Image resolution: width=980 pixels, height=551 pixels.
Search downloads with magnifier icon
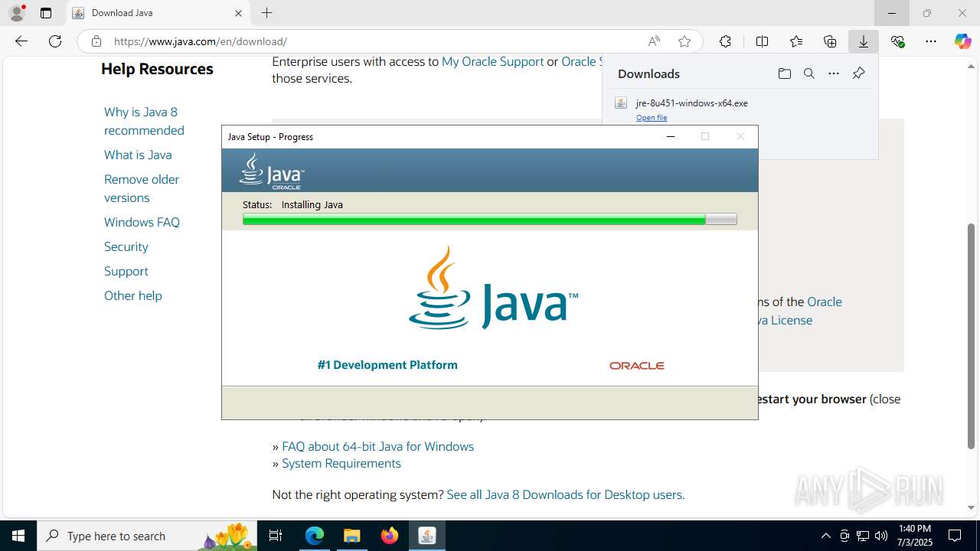(x=808, y=73)
